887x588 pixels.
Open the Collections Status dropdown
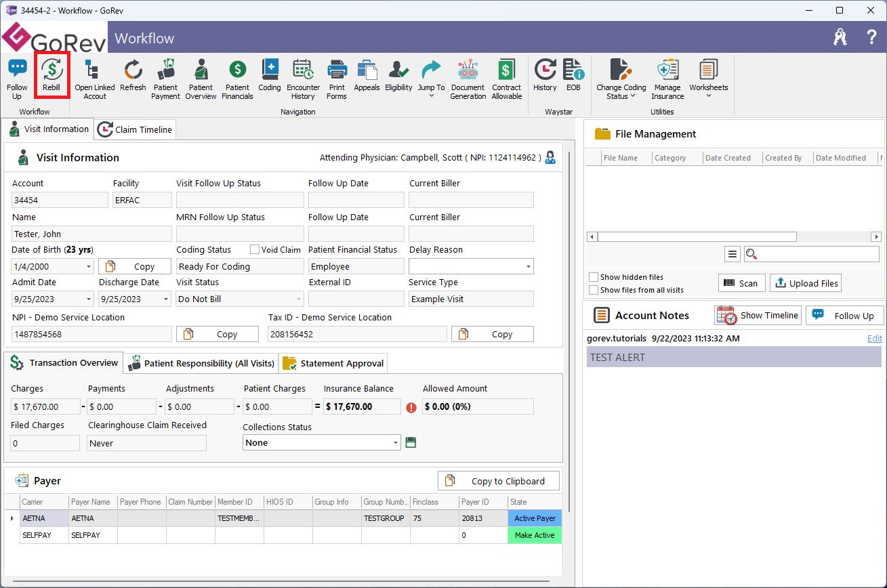[x=396, y=443]
